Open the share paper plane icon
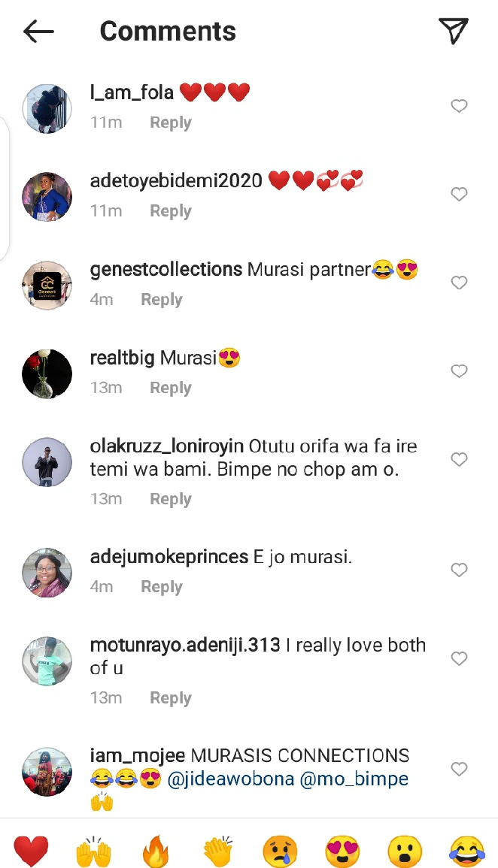The height and width of the screenshot is (868, 498). click(x=454, y=30)
